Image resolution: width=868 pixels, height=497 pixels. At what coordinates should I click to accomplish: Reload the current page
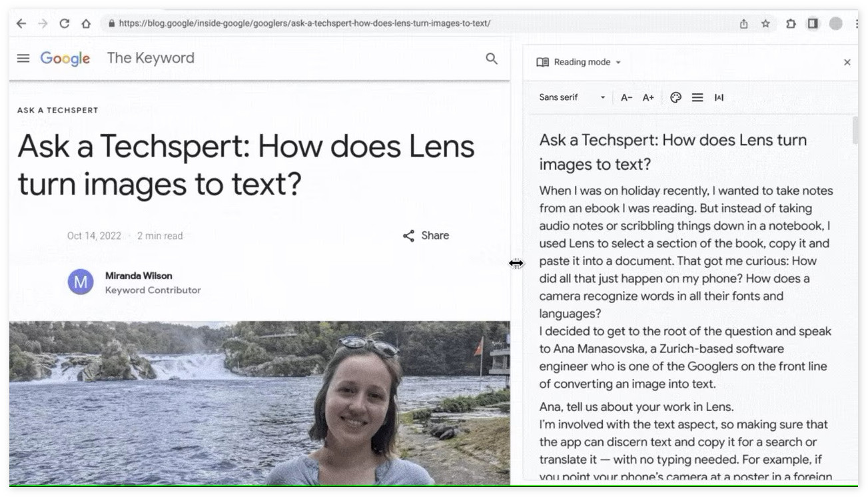click(64, 23)
